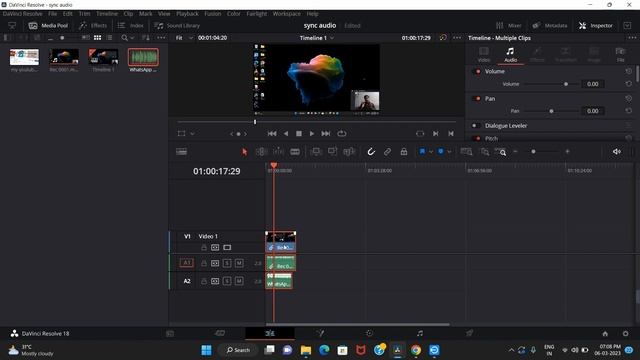This screenshot has height=360, width=640.
Task: Select the arrow Selection Mode tool
Action: click(x=244, y=152)
